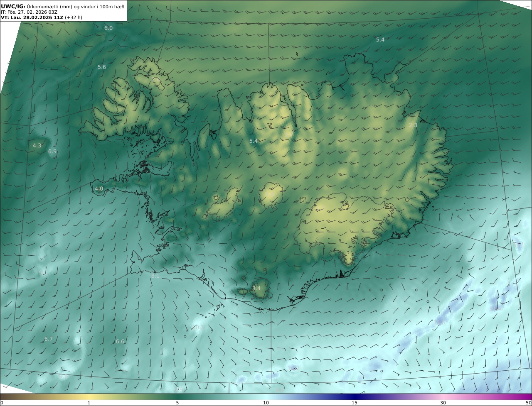Click the 4.0 value label near Snæfellsnes

tap(99, 189)
